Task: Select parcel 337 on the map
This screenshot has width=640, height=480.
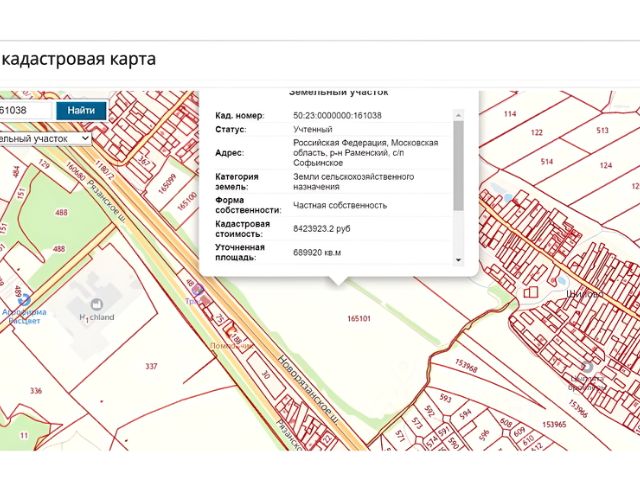Action: tap(151, 367)
